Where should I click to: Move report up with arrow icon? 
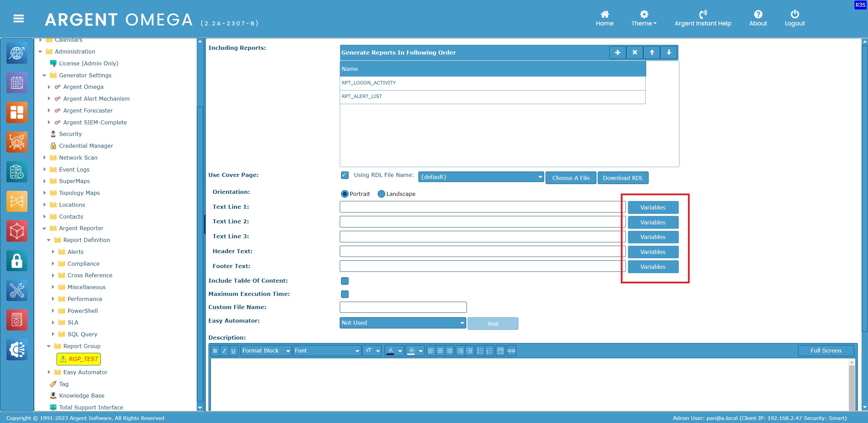(652, 53)
